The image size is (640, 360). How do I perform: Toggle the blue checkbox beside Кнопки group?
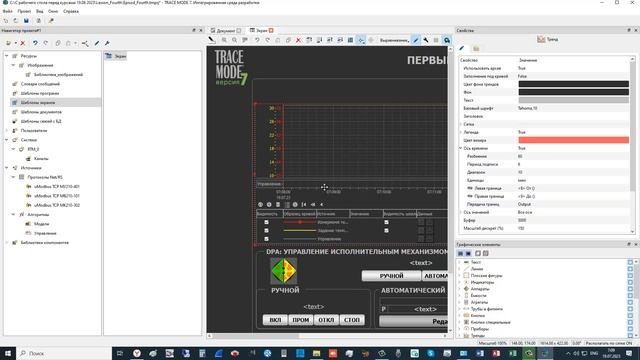630,316
